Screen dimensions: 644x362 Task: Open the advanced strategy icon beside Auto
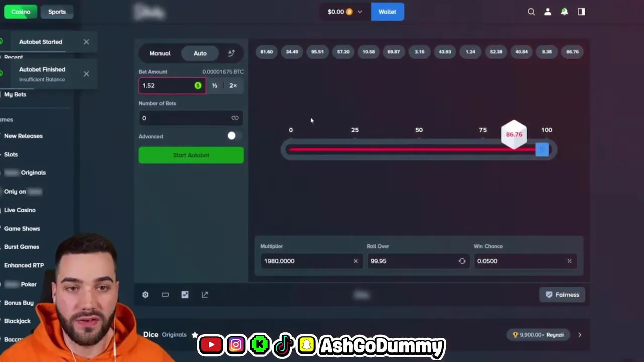pyautogui.click(x=231, y=53)
